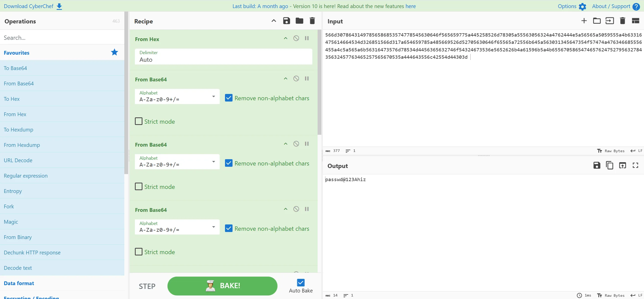The height and width of the screenshot is (299, 644).
Task: Collapse the From Hex operation
Action: click(x=286, y=38)
